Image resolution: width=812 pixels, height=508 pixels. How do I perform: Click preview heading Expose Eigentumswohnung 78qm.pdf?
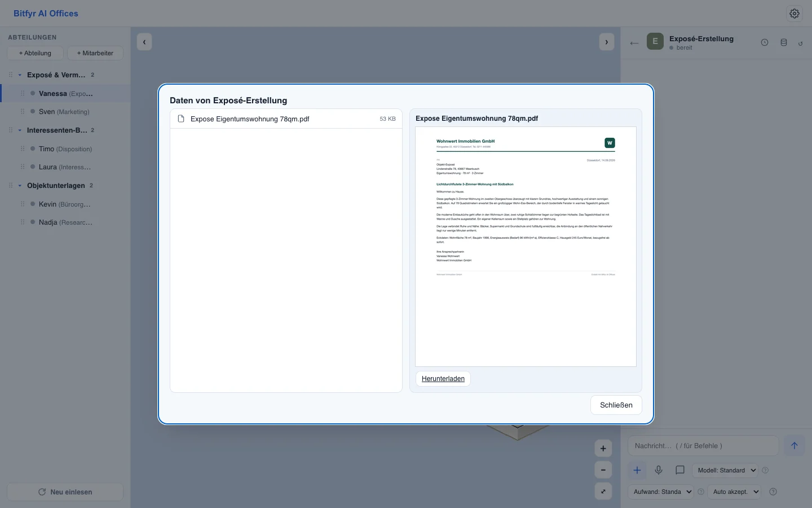click(476, 119)
